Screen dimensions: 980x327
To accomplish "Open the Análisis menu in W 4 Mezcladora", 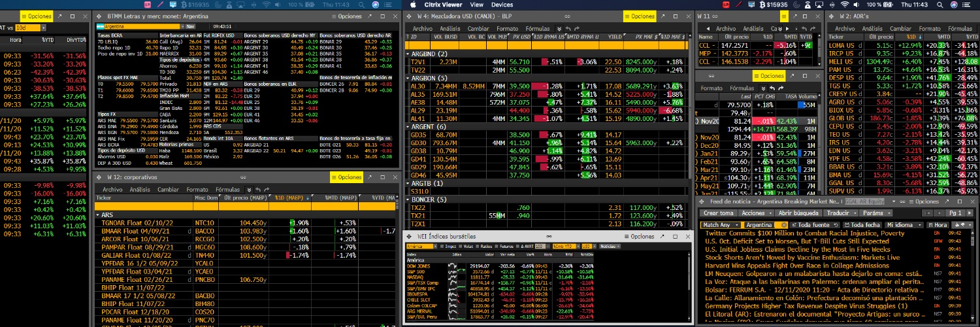I will (x=449, y=29).
